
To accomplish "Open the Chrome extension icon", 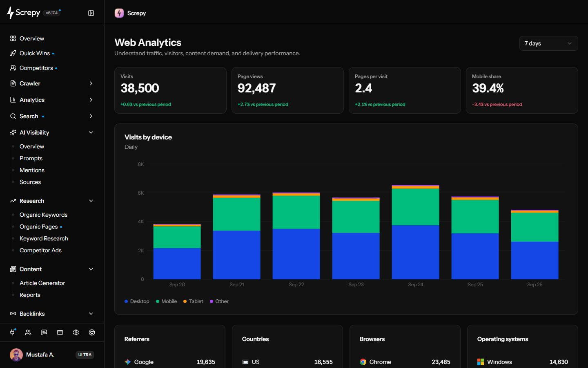I will pos(92,332).
